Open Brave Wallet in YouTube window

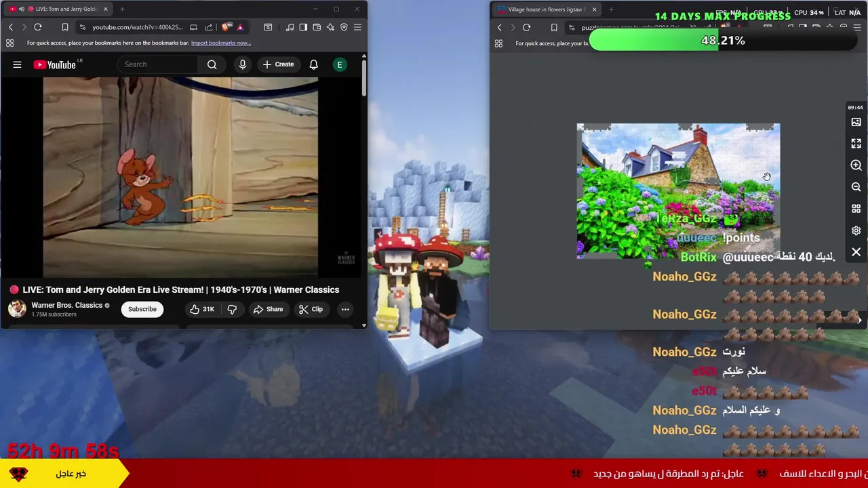317,27
